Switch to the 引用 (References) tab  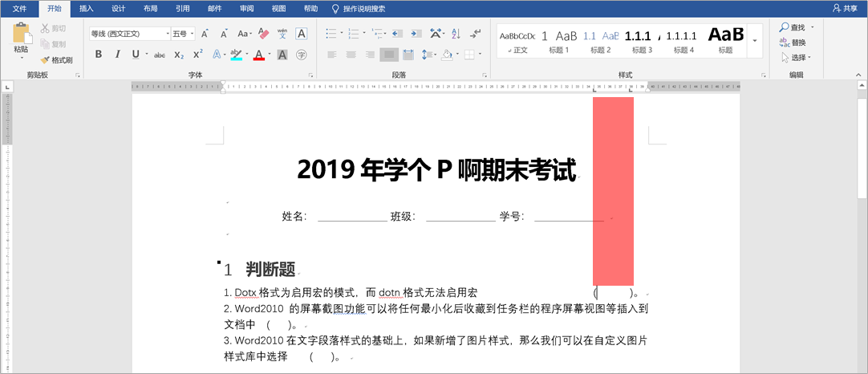pos(182,8)
